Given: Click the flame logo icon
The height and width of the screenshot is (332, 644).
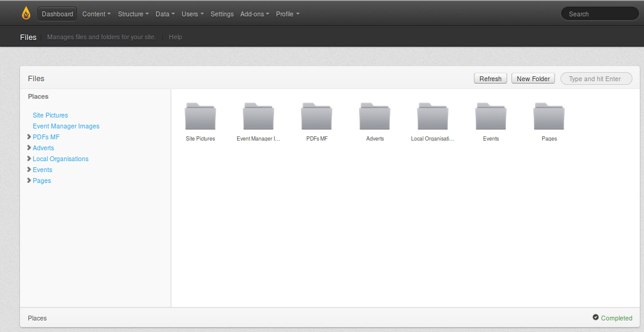Looking at the screenshot, I should click(26, 13).
